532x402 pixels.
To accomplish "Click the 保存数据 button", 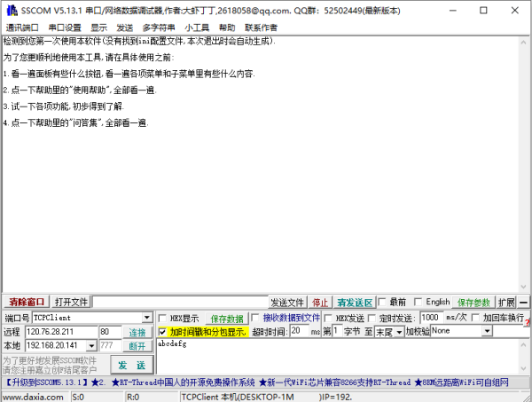I will click(227, 319).
